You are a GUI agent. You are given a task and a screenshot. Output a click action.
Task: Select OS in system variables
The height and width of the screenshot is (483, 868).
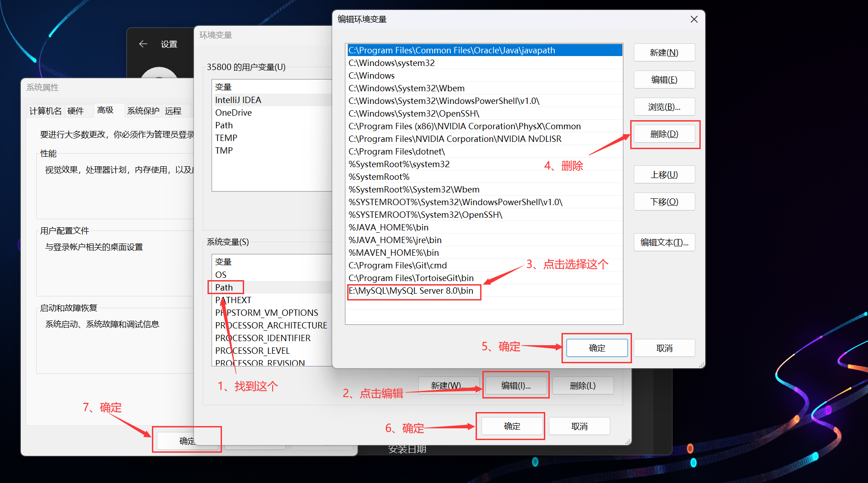pyautogui.click(x=272, y=275)
